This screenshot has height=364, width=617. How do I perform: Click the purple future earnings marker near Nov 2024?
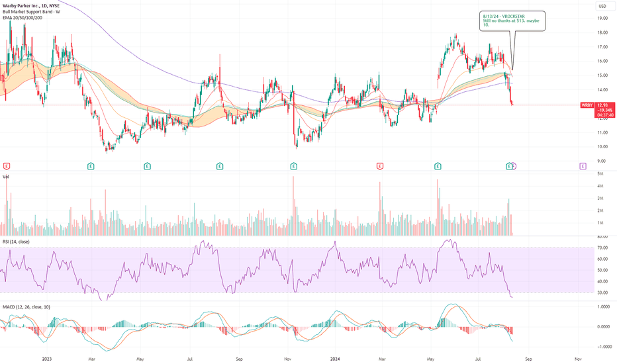point(583,166)
